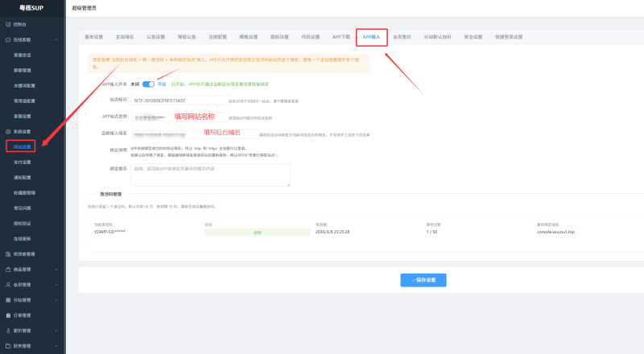
Task: Click the green 启用 status badge
Action: point(258,232)
